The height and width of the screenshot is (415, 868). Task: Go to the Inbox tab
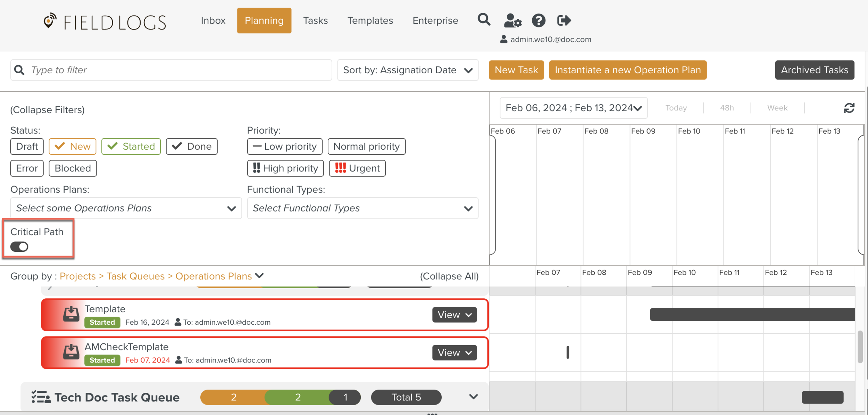click(213, 20)
